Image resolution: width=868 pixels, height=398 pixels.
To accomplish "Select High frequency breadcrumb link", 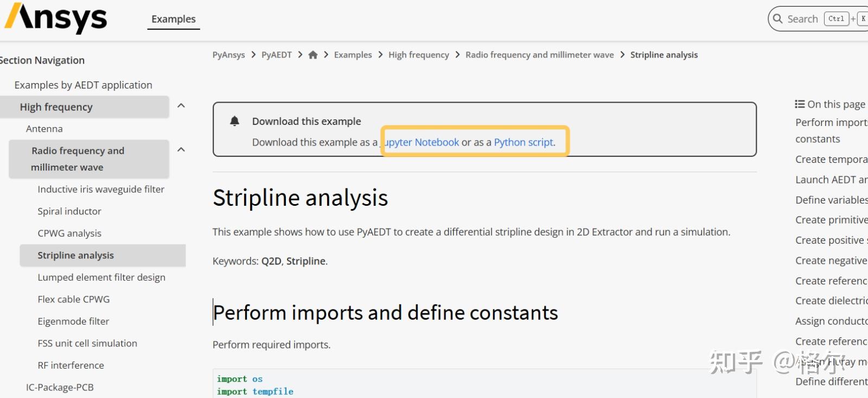I will 419,55.
